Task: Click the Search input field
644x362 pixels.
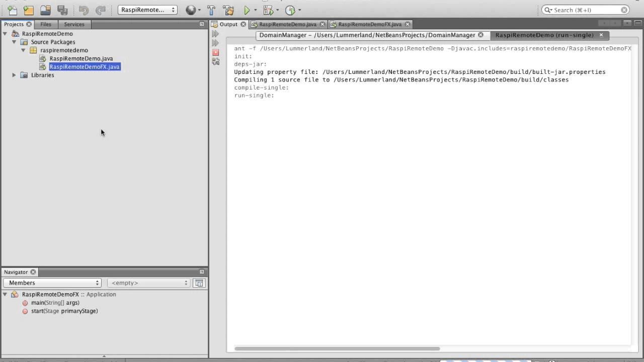Action: pos(586,10)
